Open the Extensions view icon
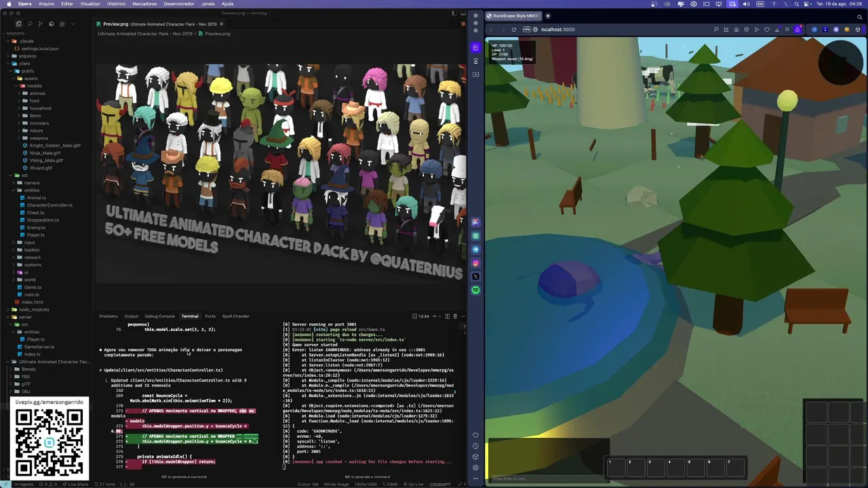The width and height of the screenshot is (868, 488). coord(62,24)
